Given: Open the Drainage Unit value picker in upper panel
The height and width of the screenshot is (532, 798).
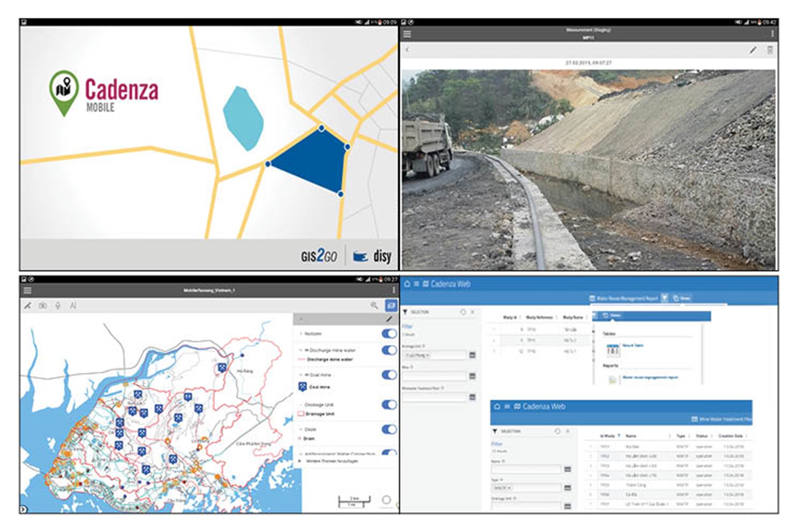Looking at the screenshot, I should pos(472,355).
